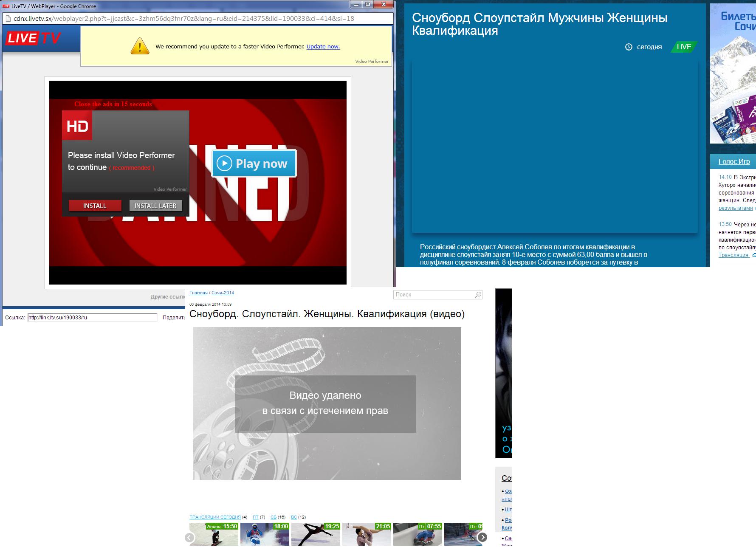Open the 18:00 skiing broadcast thumbnail
This screenshot has width=756, height=547.
pos(265,534)
